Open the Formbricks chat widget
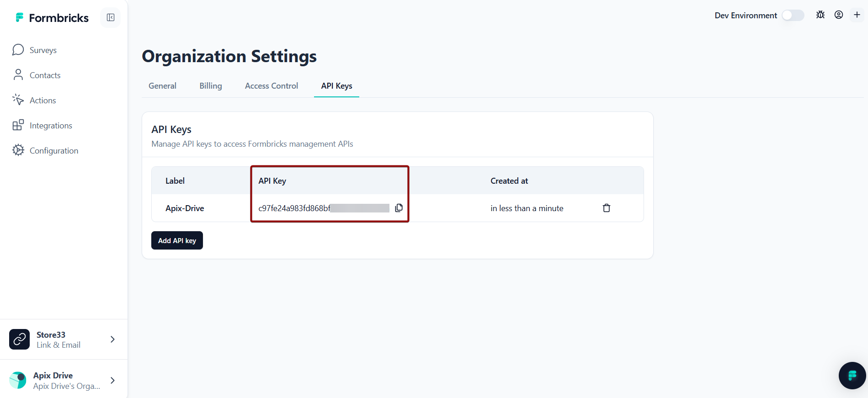 (x=852, y=376)
